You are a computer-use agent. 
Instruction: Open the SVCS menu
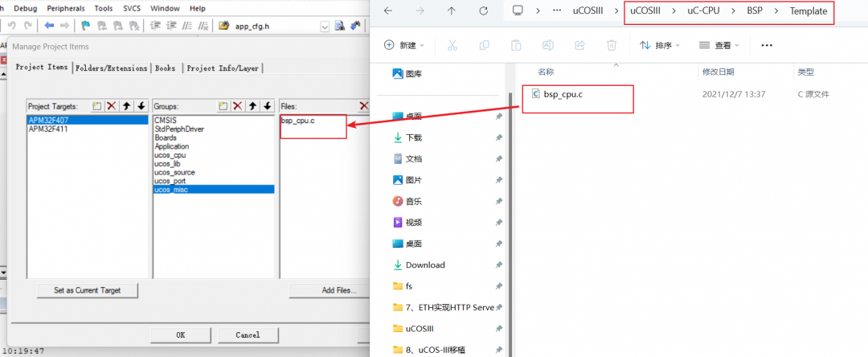pos(132,8)
